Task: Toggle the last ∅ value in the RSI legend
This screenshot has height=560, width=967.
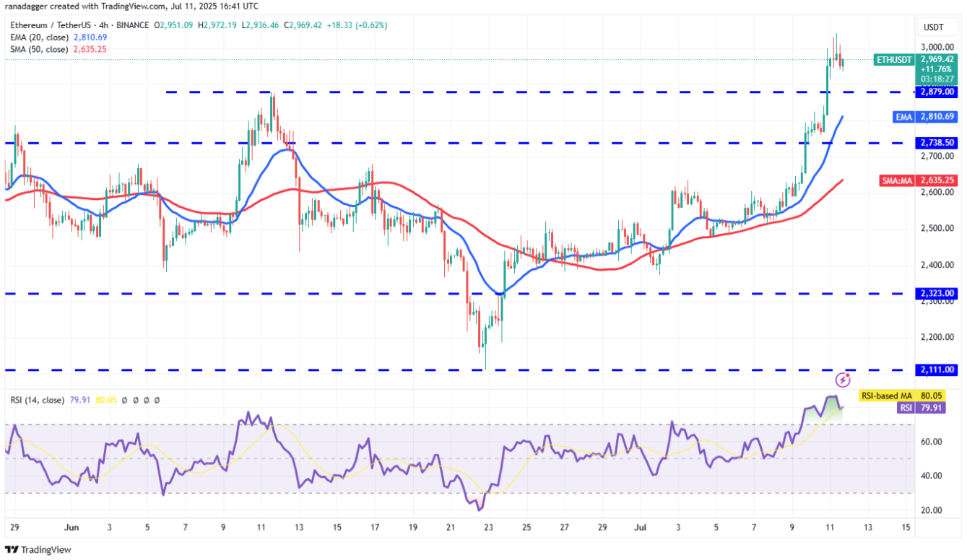Action: coord(156,399)
